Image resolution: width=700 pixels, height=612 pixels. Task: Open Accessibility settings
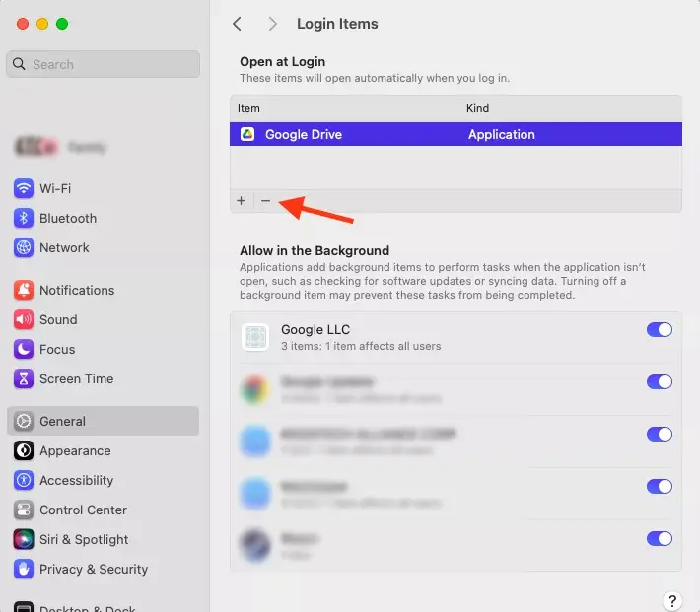(x=103, y=480)
